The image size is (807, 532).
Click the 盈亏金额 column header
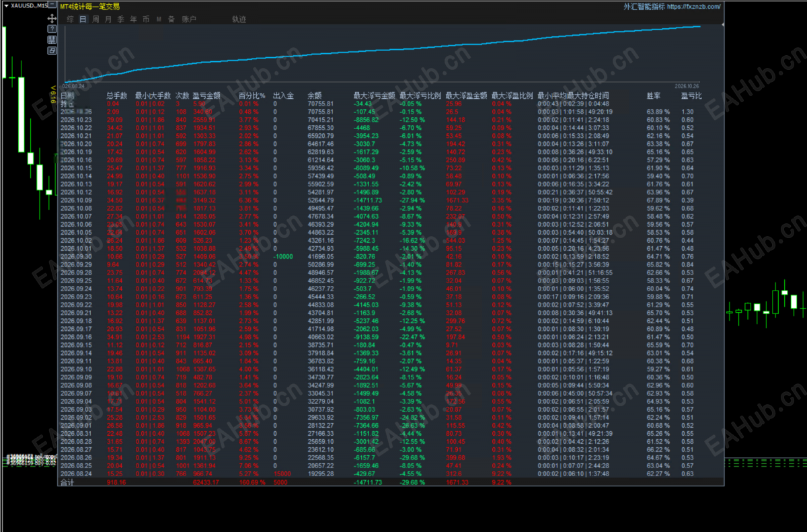pyautogui.click(x=204, y=96)
